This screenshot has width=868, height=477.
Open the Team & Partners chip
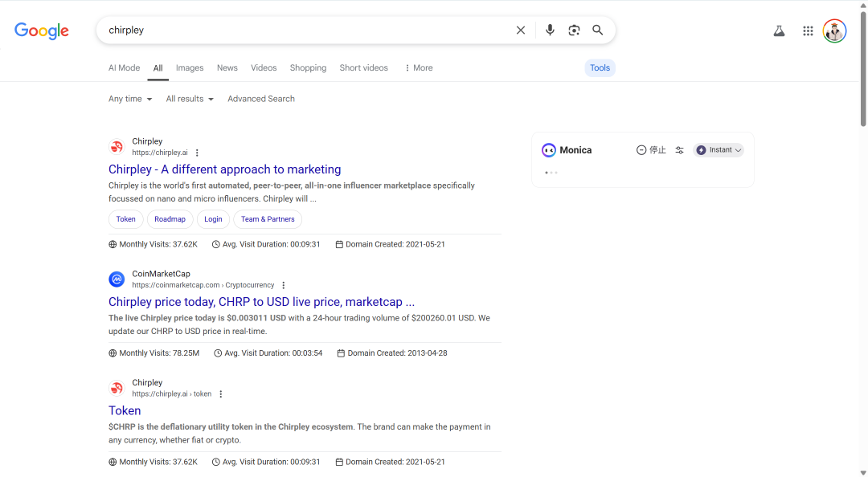click(268, 219)
